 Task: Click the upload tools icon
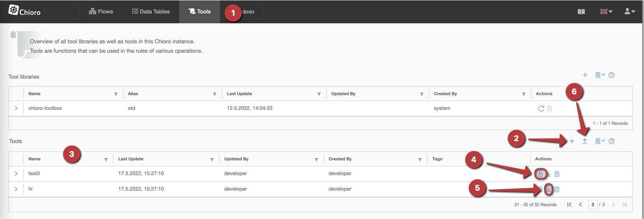[x=585, y=141]
